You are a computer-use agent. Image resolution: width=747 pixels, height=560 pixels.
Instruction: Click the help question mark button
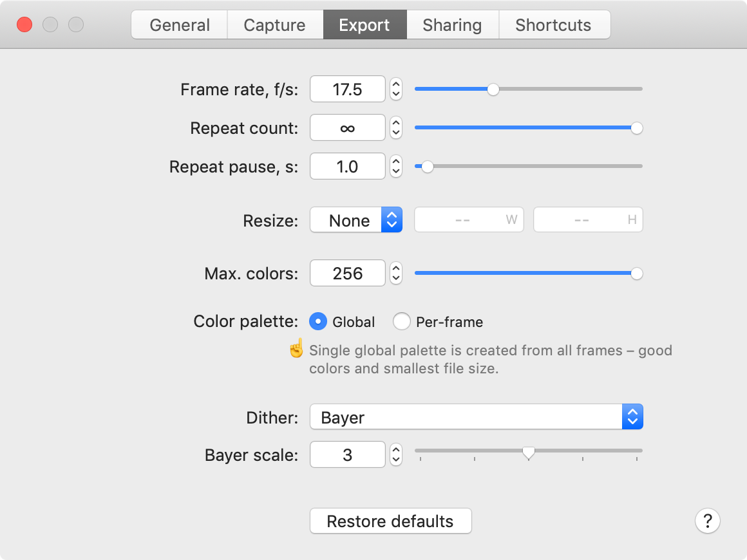point(707,521)
